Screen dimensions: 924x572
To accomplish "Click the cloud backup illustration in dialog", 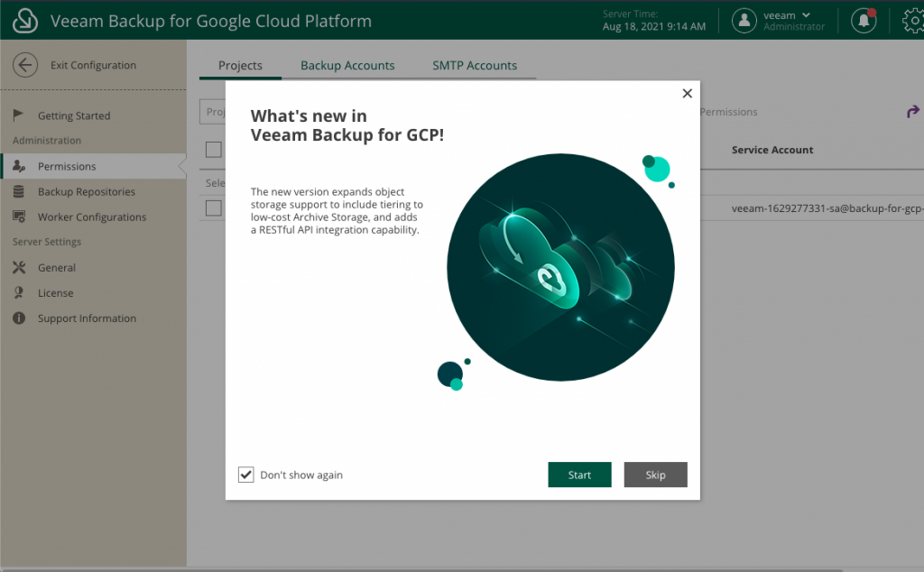I will pos(560,267).
